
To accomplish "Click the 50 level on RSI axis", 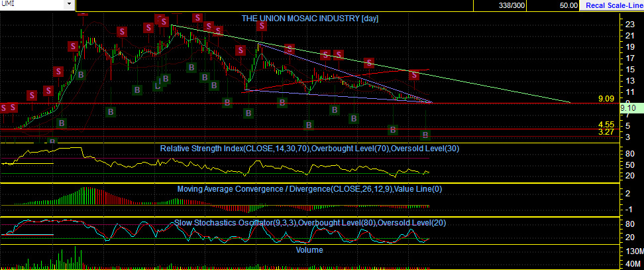I will 629,165.
